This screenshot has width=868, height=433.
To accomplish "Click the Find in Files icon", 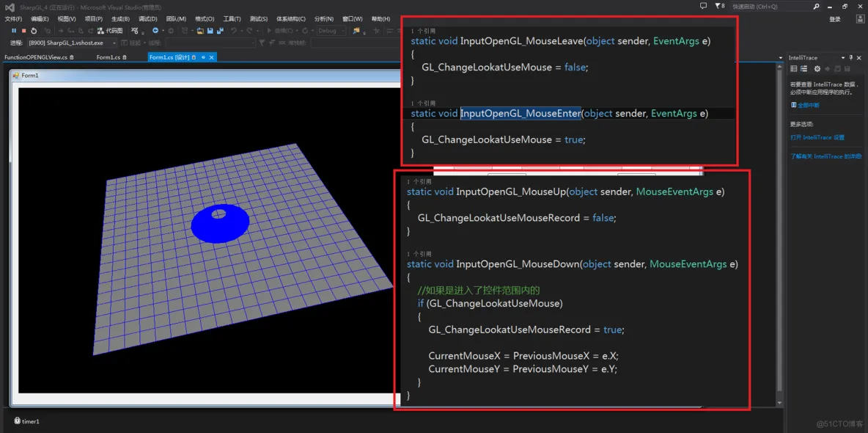I will pos(356,31).
